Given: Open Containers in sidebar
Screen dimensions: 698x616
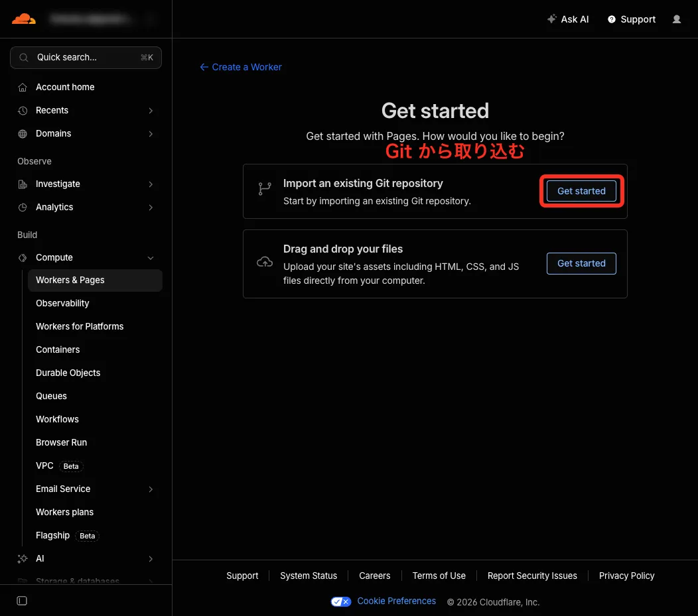Looking at the screenshot, I should [x=58, y=349].
